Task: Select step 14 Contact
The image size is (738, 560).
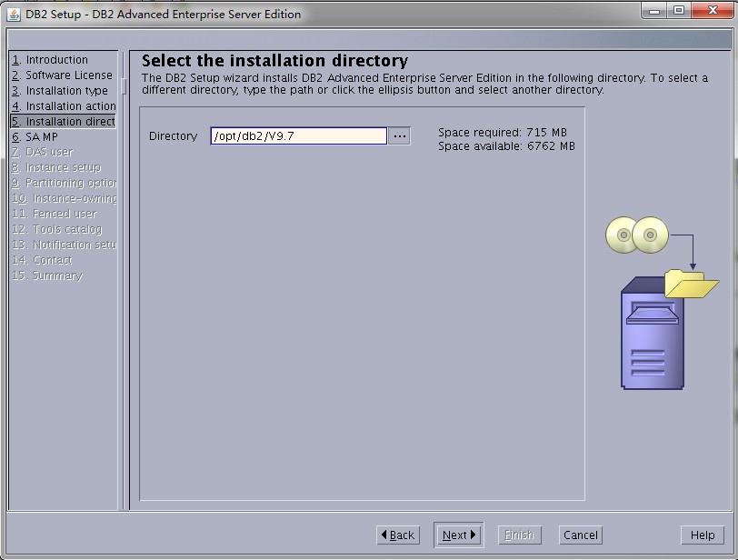Action: point(42,260)
